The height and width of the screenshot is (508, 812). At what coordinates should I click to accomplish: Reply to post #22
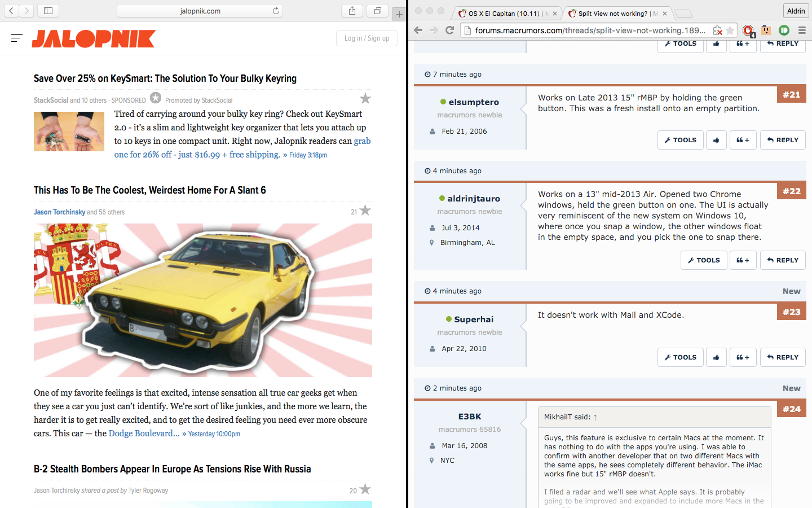click(x=783, y=260)
